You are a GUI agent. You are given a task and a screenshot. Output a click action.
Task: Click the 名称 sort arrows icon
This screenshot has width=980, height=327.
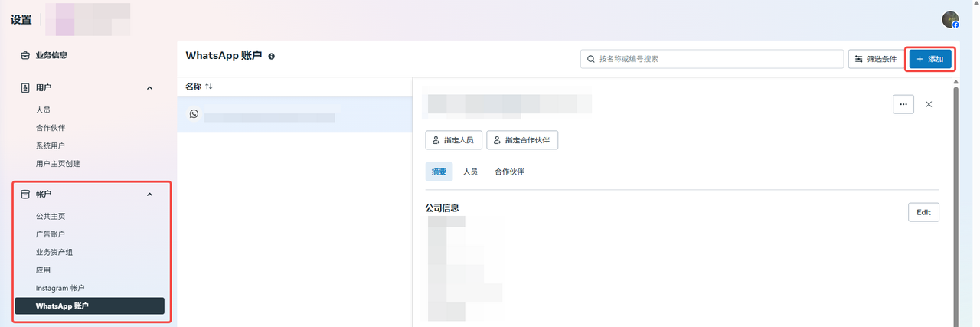pos(209,87)
